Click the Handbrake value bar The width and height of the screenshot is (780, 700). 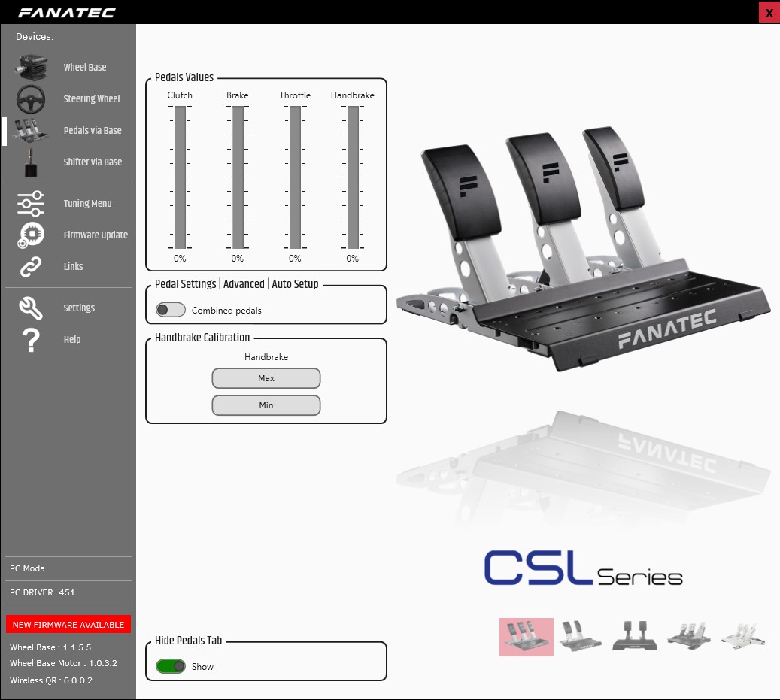click(353, 177)
